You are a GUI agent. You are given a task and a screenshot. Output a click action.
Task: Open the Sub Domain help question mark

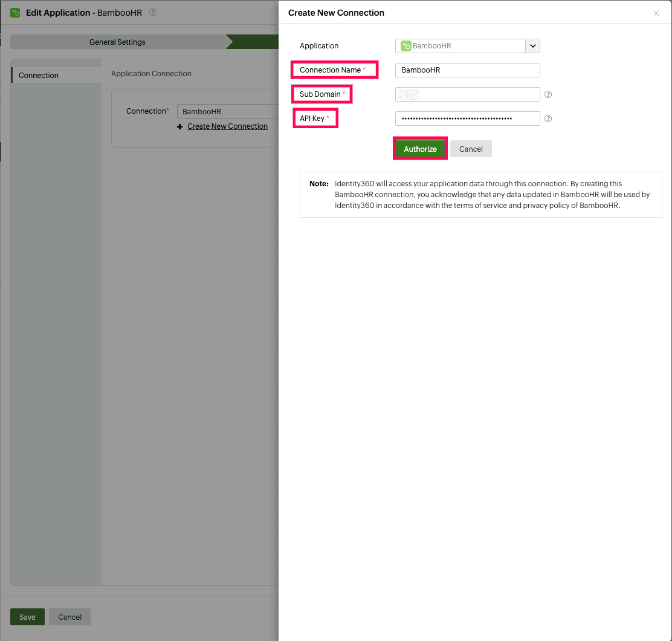click(x=548, y=94)
